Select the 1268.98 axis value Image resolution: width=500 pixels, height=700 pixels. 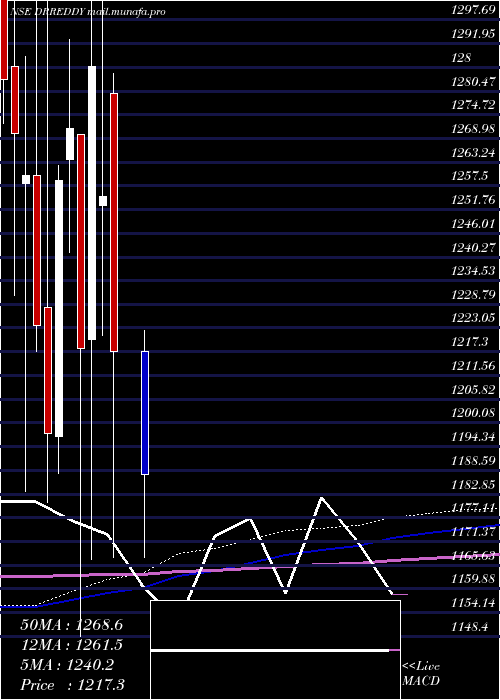point(473,129)
